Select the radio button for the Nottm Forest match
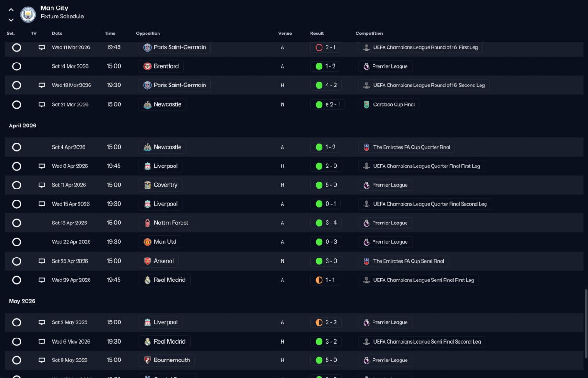This screenshot has width=588, height=378. [x=17, y=223]
